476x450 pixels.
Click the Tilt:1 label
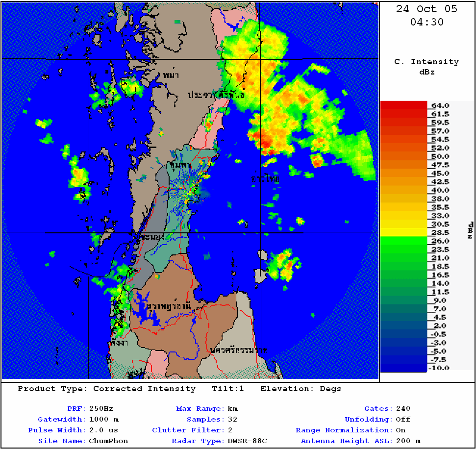[x=228, y=389]
